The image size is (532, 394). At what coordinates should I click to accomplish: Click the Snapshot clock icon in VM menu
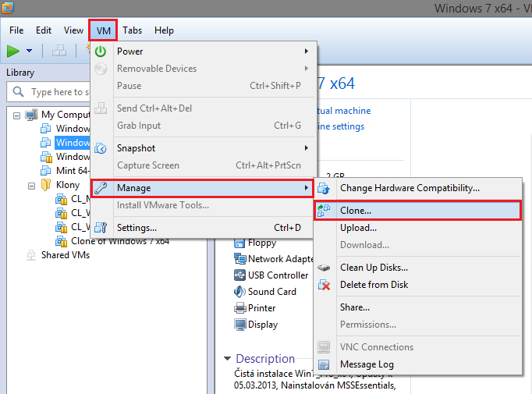101,148
